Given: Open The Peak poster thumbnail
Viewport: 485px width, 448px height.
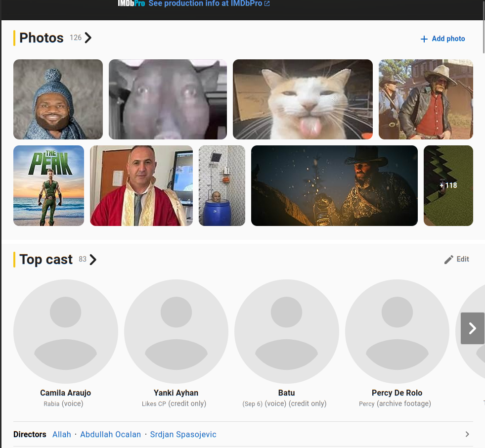Looking at the screenshot, I should (x=48, y=185).
